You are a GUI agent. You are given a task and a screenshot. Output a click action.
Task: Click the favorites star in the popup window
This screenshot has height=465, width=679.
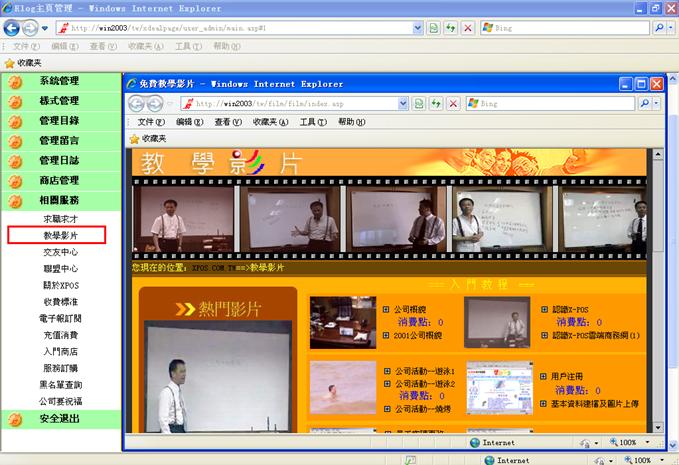[x=134, y=139]
